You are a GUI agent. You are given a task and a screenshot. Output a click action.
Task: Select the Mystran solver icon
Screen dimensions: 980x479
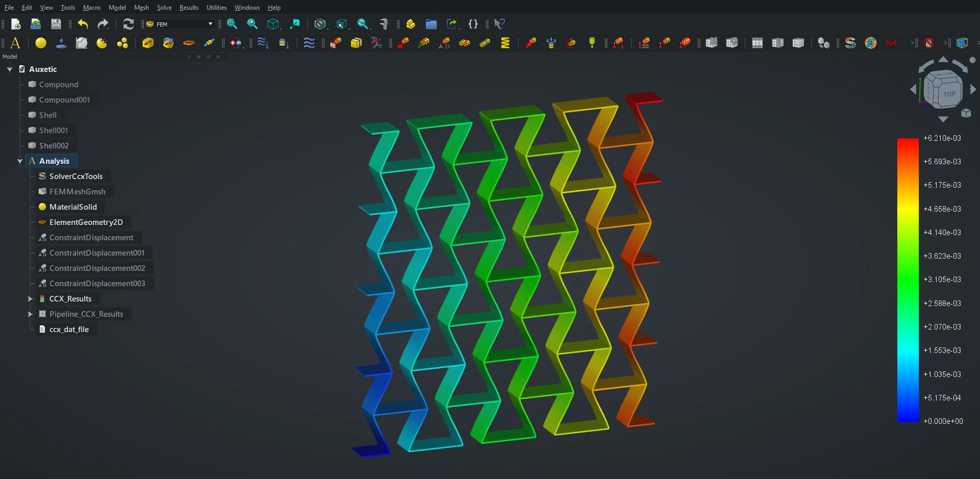[x=892, y=43]
